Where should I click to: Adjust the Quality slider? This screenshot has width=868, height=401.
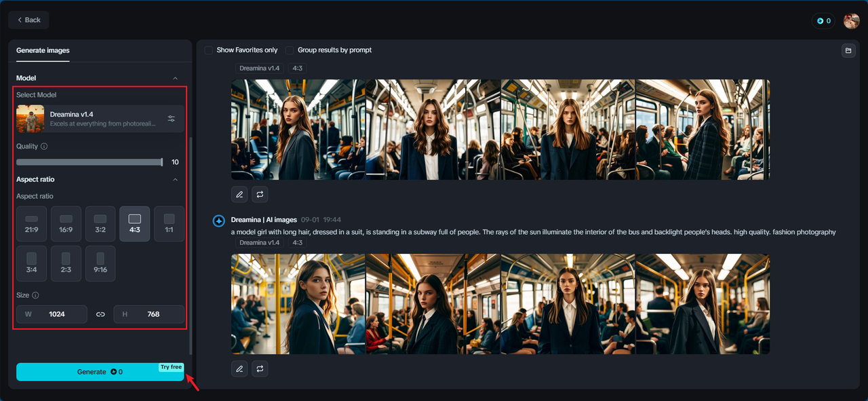coord(90,162)
